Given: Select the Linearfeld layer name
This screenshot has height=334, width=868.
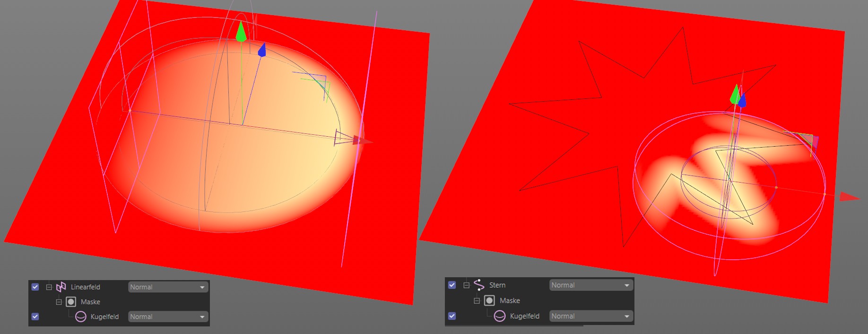Looking at the screenshot, I should click(x=86, y=287).
